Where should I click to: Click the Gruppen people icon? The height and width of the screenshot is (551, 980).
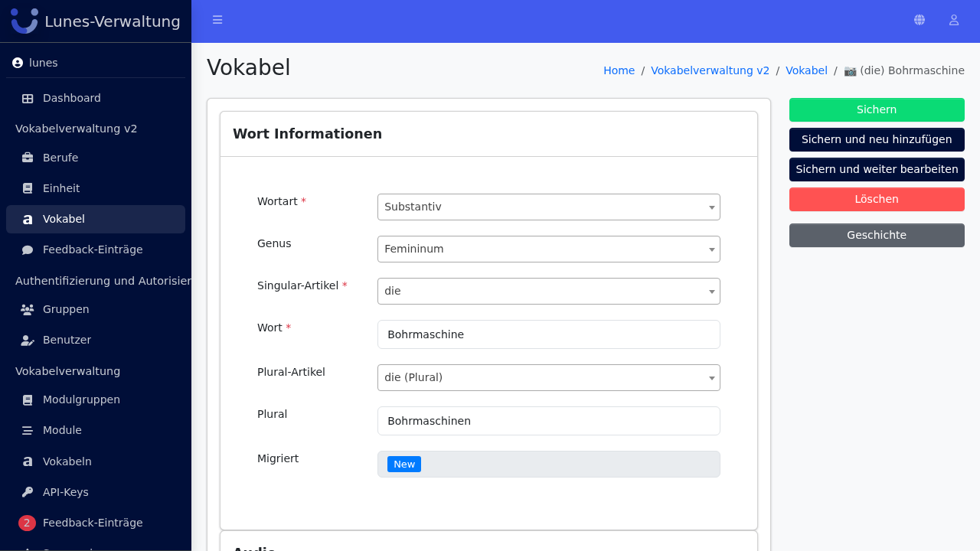click(28, 309)
